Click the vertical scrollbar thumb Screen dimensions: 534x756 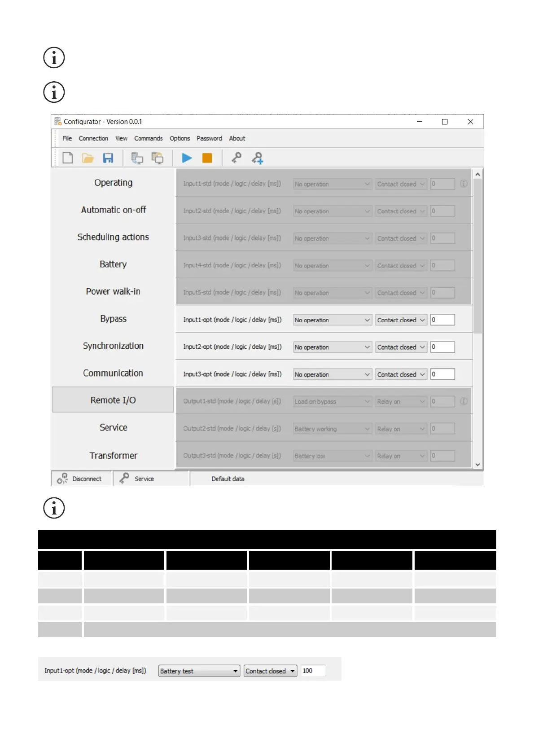coord(478,256)
